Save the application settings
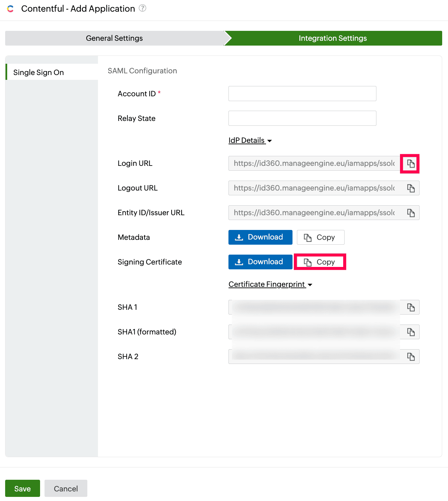448x501 pixels. tap(23, 488)
